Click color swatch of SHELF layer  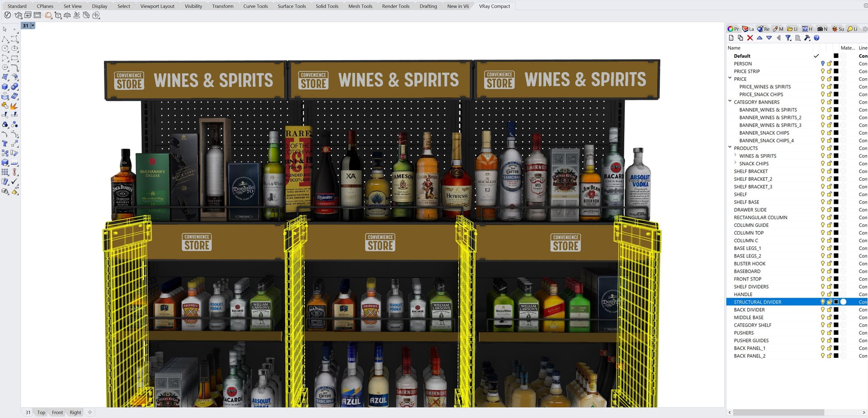(836, 194)
